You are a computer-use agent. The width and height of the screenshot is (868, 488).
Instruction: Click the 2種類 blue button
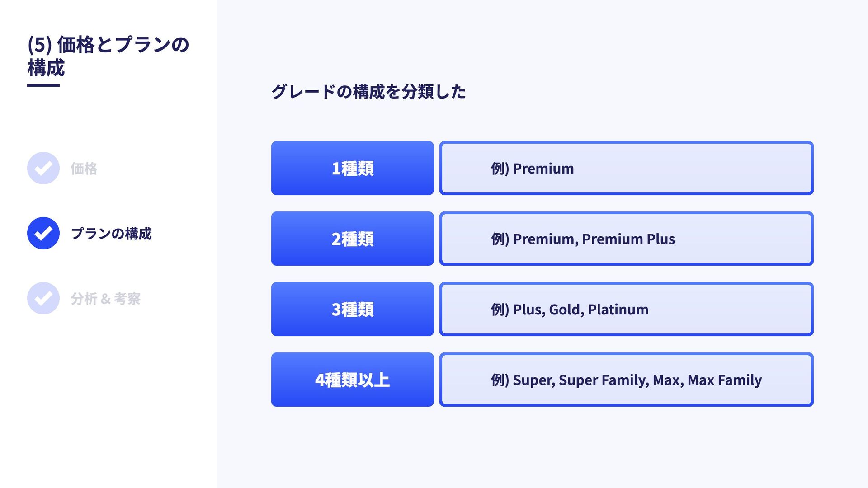[x=353, y=239]
